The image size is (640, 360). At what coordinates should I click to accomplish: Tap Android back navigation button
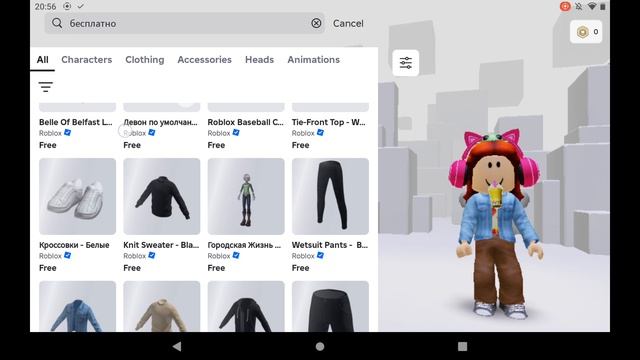[x=177, y=347]
